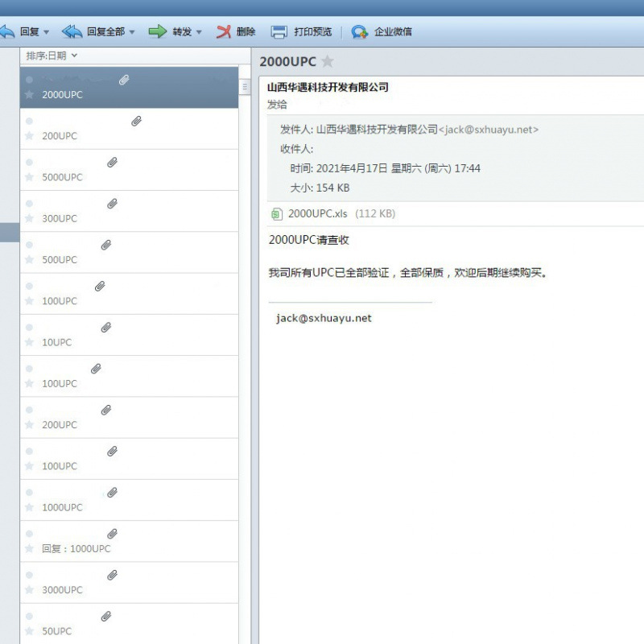Star the 2000UPC subject in the reading pane
This screenshot has height=644, width=644.
point(328,60)
